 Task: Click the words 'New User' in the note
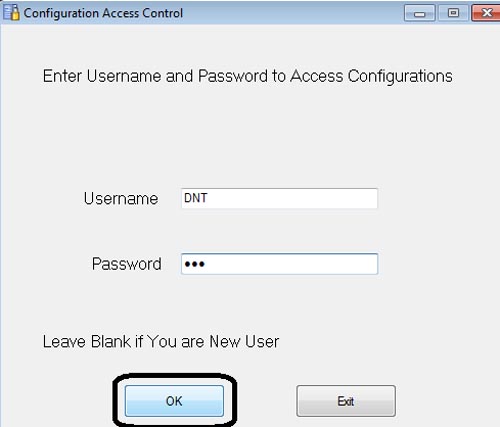click(x=244, y=342)
